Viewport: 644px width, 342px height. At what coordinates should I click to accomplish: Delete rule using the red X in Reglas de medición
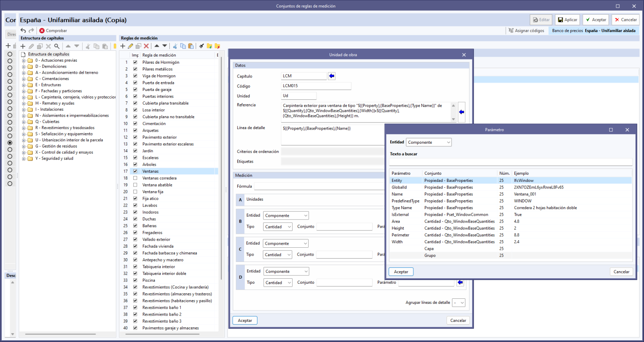[146, 46]
